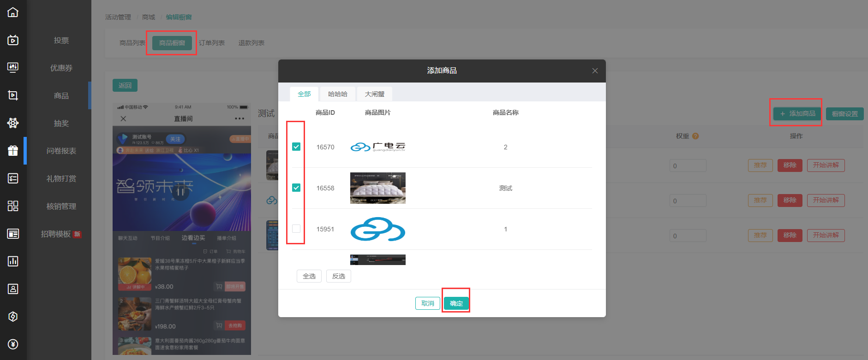Click 取消 to dismiss the dialog

[x=428, y=303]
